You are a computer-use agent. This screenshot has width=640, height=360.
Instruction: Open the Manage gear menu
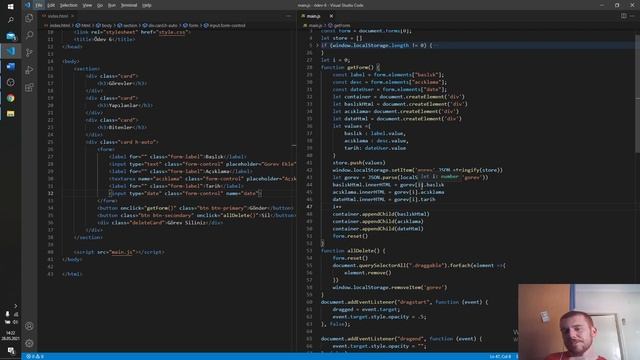[29, 343]
